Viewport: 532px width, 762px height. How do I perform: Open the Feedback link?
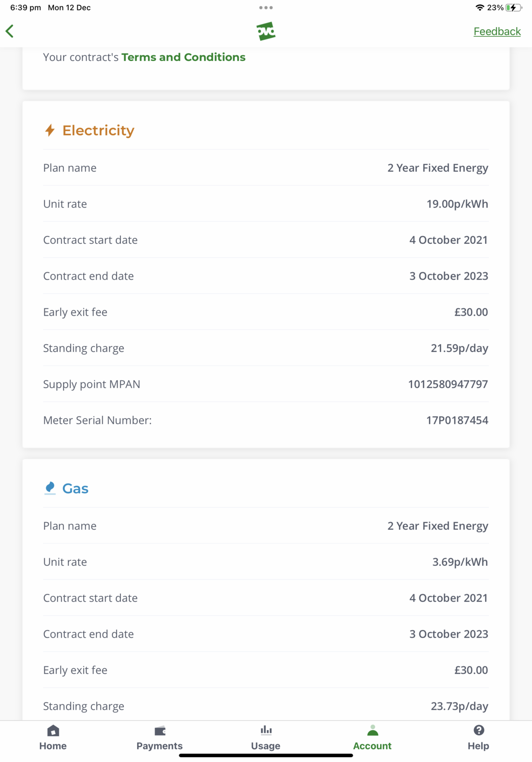click(x=497, y=31)
